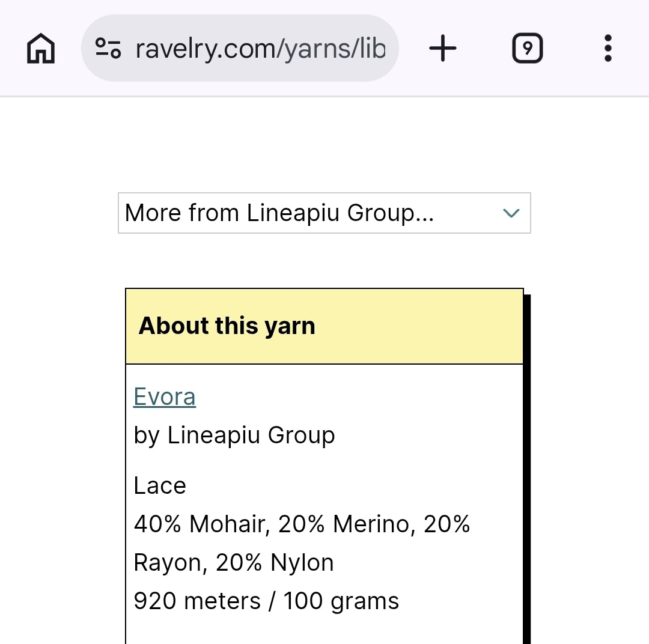
Task: Tap the Chrome home icon
Action: 41,48
